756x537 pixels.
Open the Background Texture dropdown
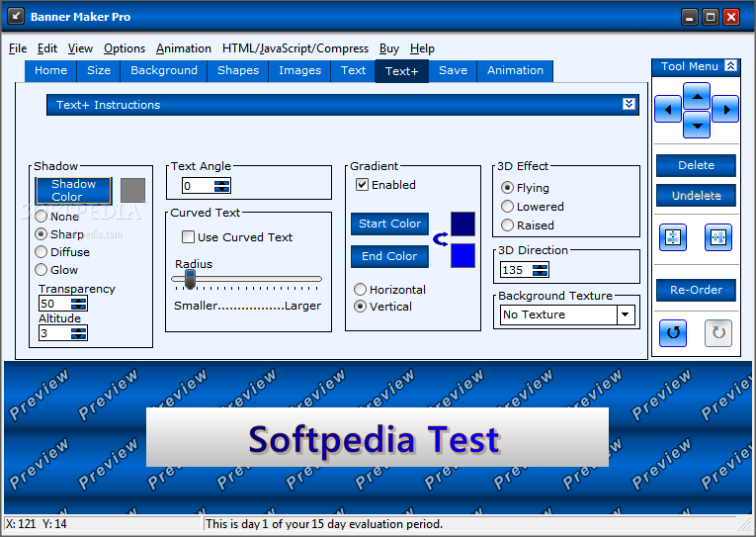pyautogui.click(x=625, y=314)
